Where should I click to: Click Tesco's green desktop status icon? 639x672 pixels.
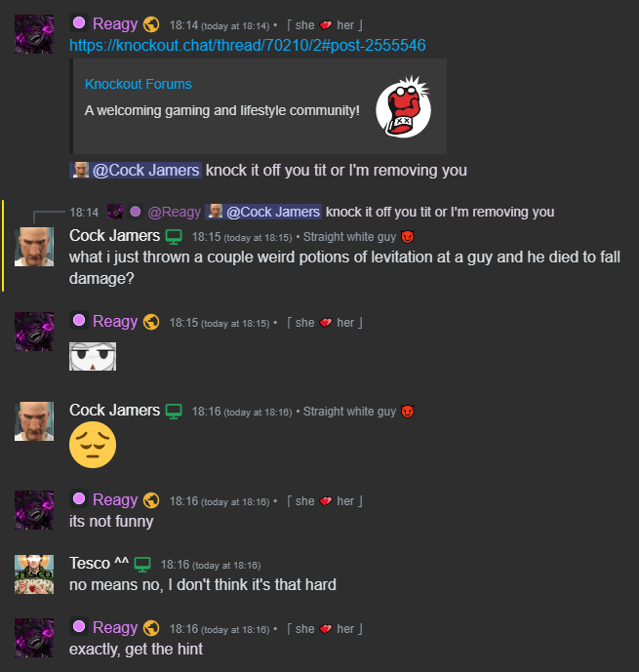click(x=142, y=565)
